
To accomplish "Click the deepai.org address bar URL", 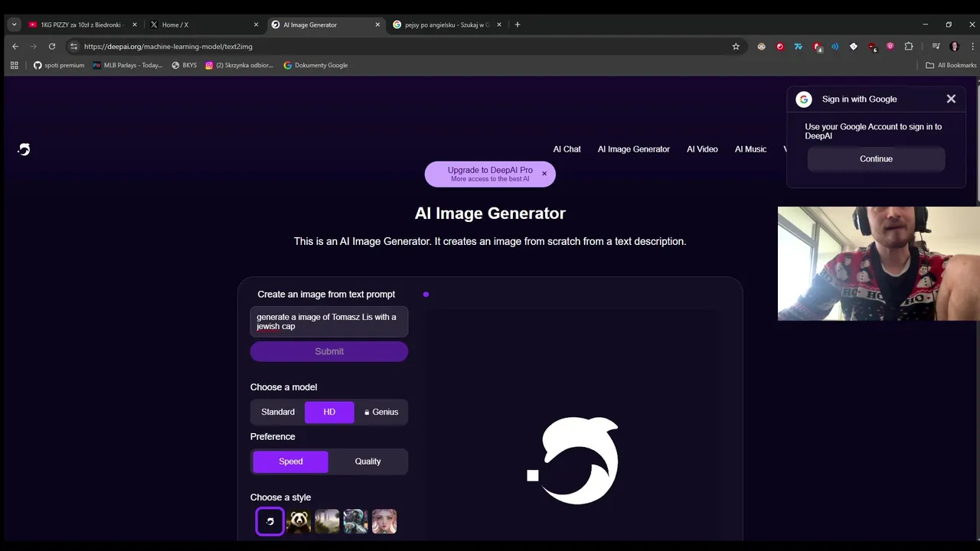I will pyautogui.click(x=168, y=46).
